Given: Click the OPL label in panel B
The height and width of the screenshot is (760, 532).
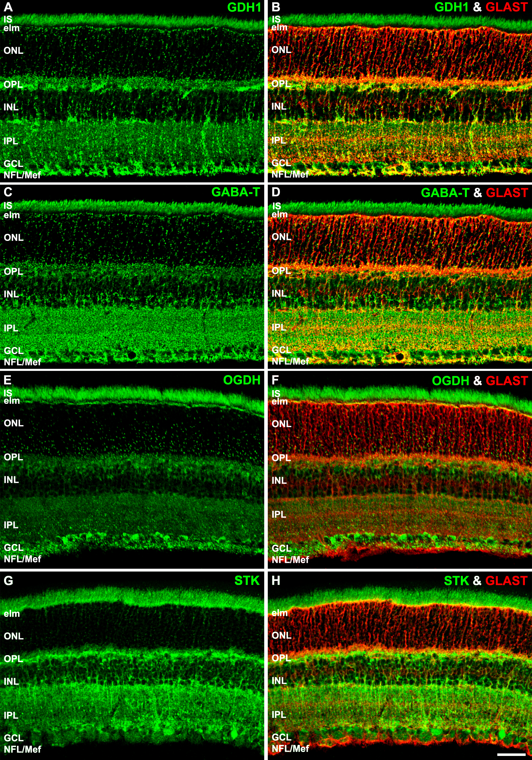Looking at the screenshot, I should pyautogui.click(x=281, y=84).
